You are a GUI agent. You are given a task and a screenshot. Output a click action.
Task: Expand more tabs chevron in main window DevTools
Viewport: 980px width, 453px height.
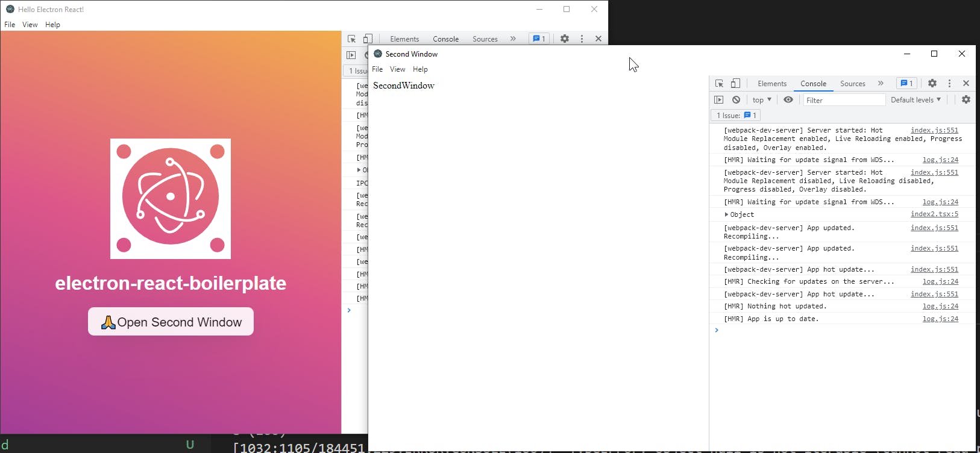513,39
